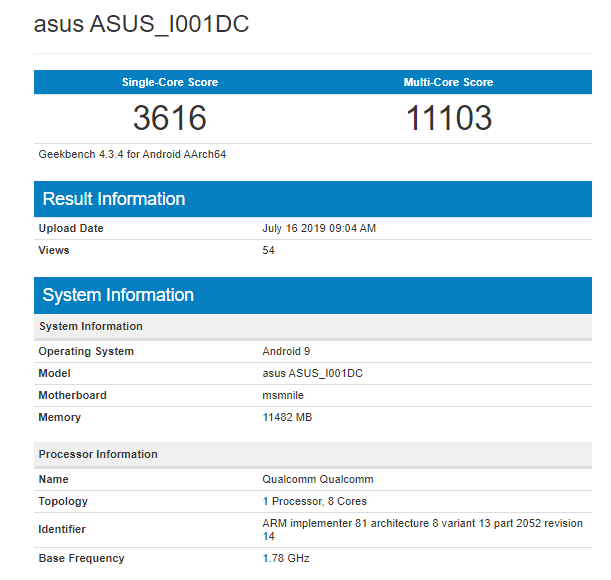This screenshot has width=611, height=580.
Task: Select the 1.78 GHz value
Action: [286, 558]
